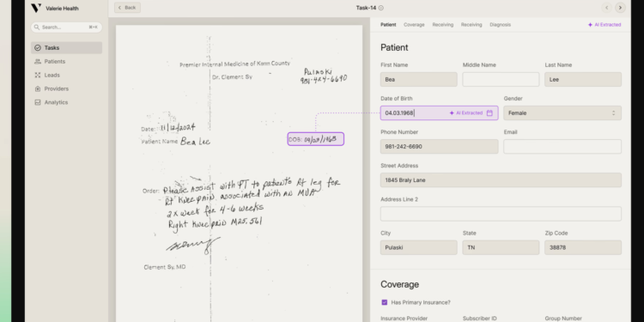Click the search magnifier icon
Viewport: 644px width, 322px height.
coord(37,27)
